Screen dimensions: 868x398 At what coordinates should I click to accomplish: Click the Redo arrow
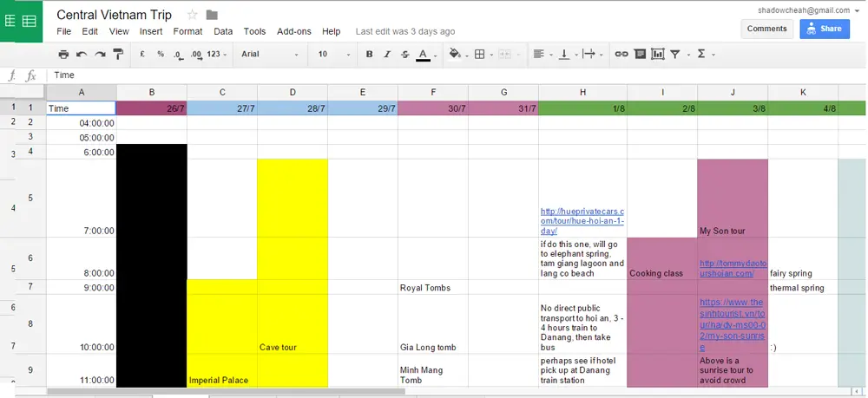100,54
